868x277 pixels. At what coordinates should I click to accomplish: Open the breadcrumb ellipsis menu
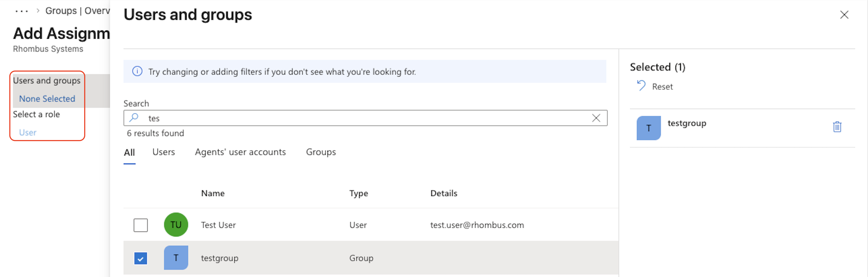22,11
